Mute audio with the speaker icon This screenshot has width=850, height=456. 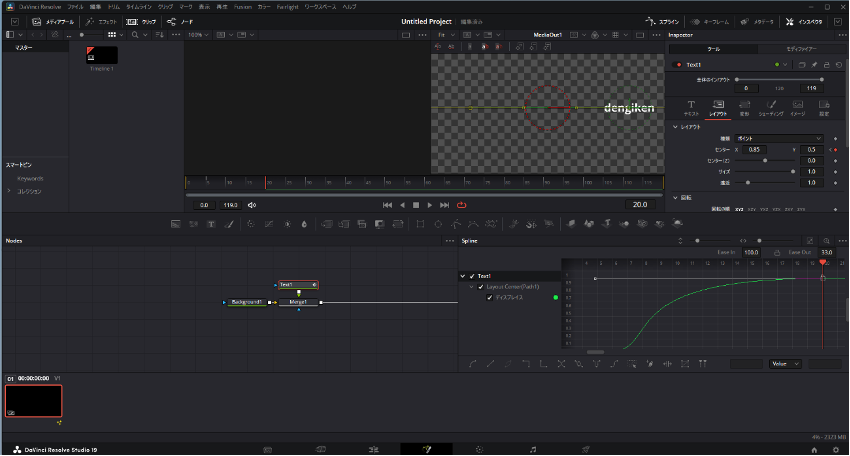252,205
